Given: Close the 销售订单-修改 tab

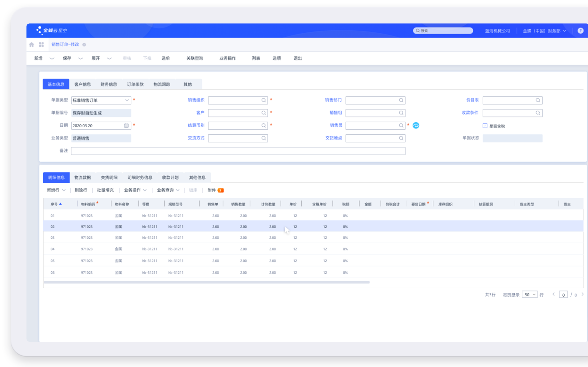Looking at the screenshot, I should (84, 45).
